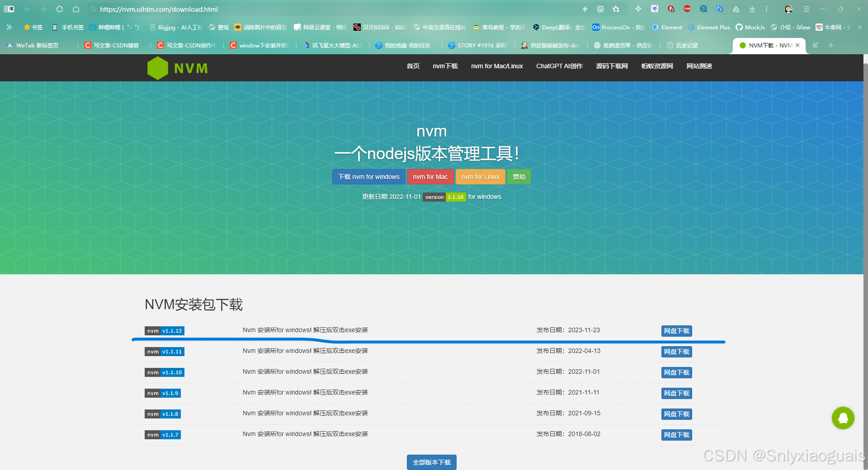Viewport: 868px width, 470px height.
Task: Click the red YAB extension icon
Action: click(687, 9)
